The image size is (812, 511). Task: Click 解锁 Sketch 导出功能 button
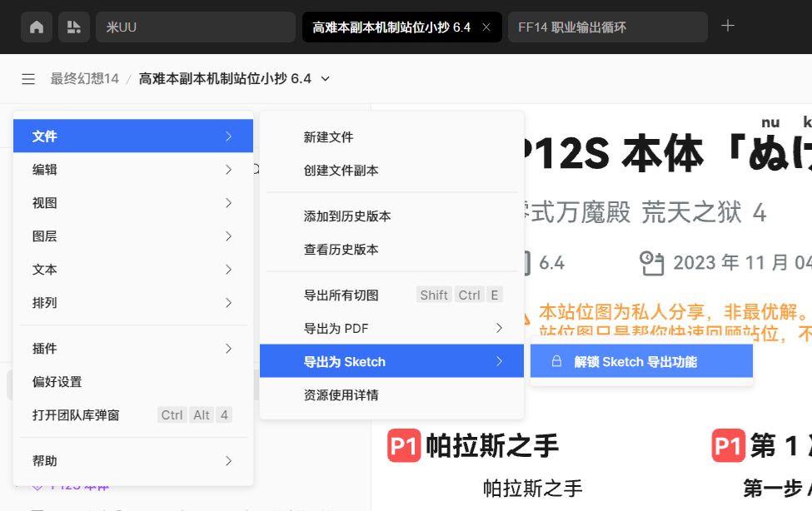(641, 361)
